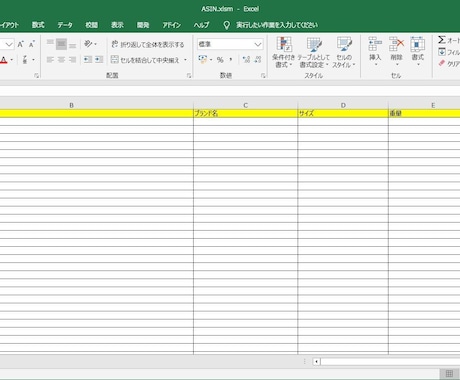Open the データ ribbon tab

pyautogui.click(x=65, y=25)
